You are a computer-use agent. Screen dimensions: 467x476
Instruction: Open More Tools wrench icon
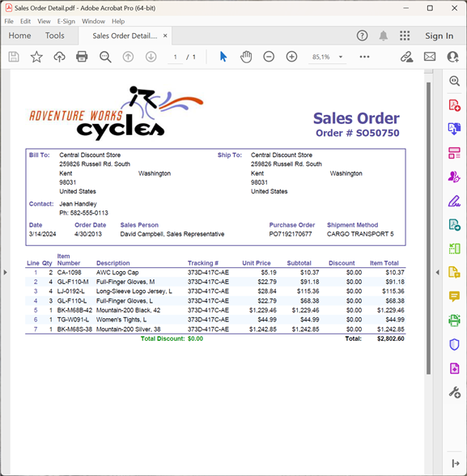(x=454, y=392)
